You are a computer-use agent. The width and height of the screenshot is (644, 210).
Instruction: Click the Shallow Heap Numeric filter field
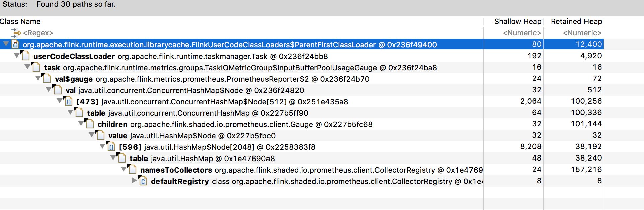(521, 33)
